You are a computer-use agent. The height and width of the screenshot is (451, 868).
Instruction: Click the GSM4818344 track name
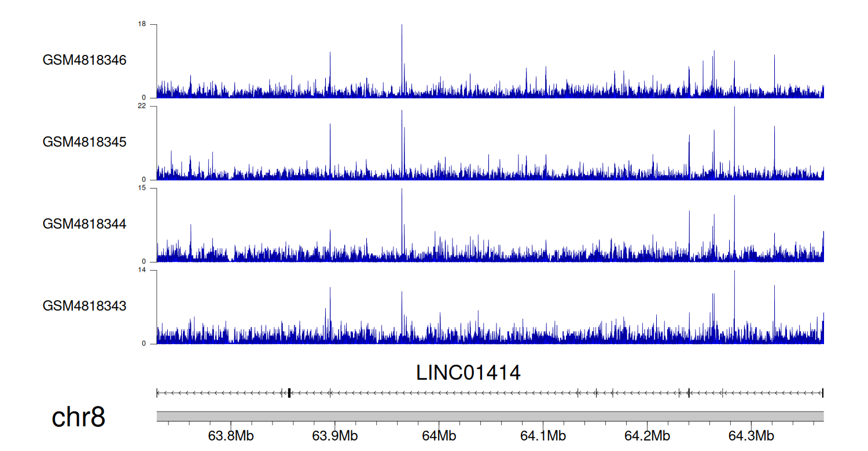(x=84, y=224)
